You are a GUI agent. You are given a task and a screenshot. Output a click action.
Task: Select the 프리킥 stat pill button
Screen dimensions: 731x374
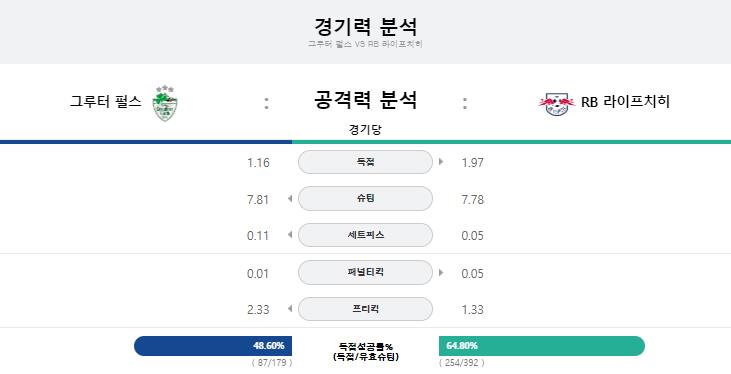365,309
